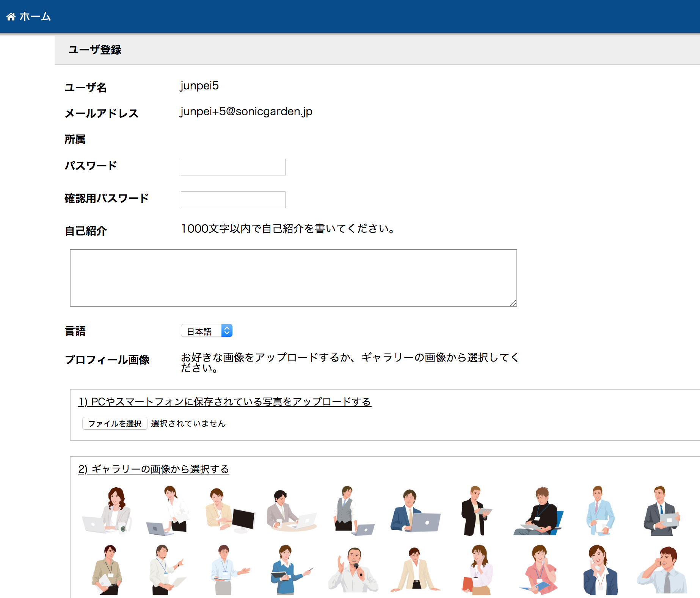The width and height of the screenshot is (700, 598).
Task: Choose the light blue suit man avatar
Action: (x=599, y=510)
